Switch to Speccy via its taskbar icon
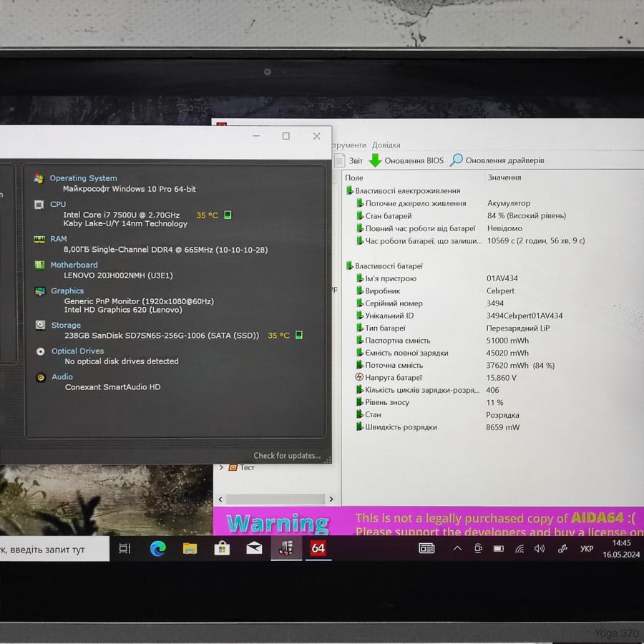The height and width of the screenshot is (644, 644). pos(286,548)
